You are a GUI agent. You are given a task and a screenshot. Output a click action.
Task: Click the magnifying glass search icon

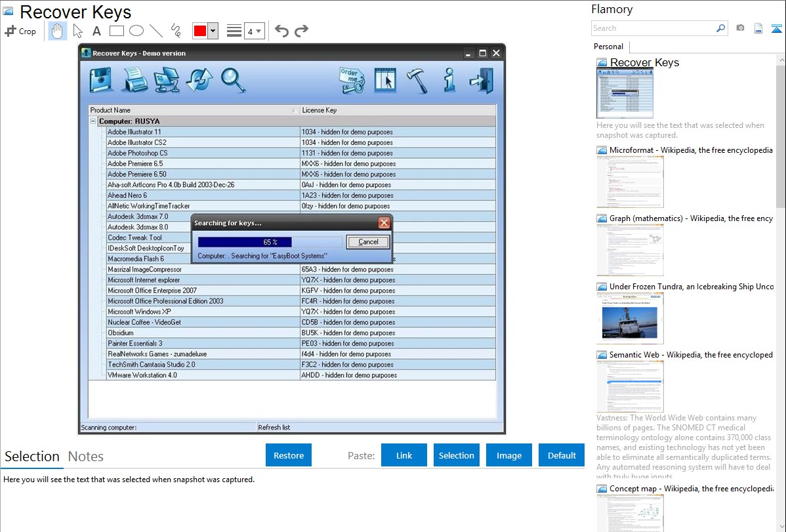pyautogui.click(x=234, y=80)
